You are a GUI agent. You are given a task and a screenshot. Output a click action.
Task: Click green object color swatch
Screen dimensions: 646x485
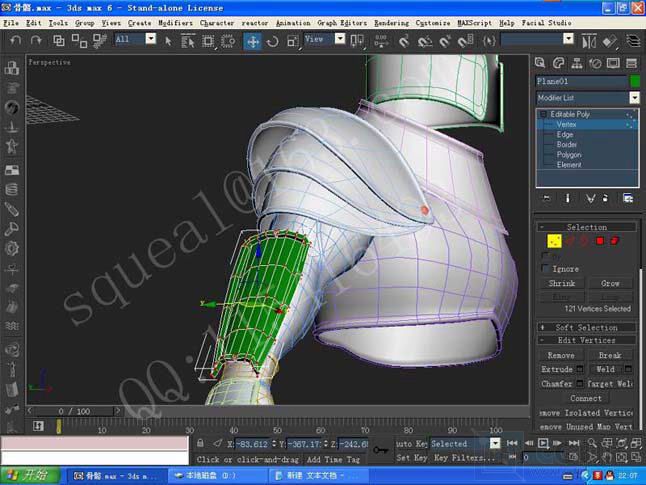click(x=635, y=81)
